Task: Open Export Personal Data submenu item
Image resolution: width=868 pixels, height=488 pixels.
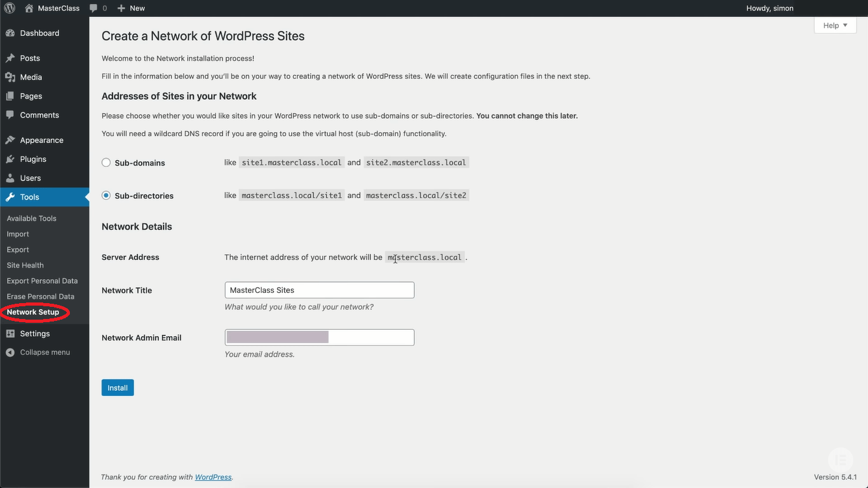Action: 42,281
